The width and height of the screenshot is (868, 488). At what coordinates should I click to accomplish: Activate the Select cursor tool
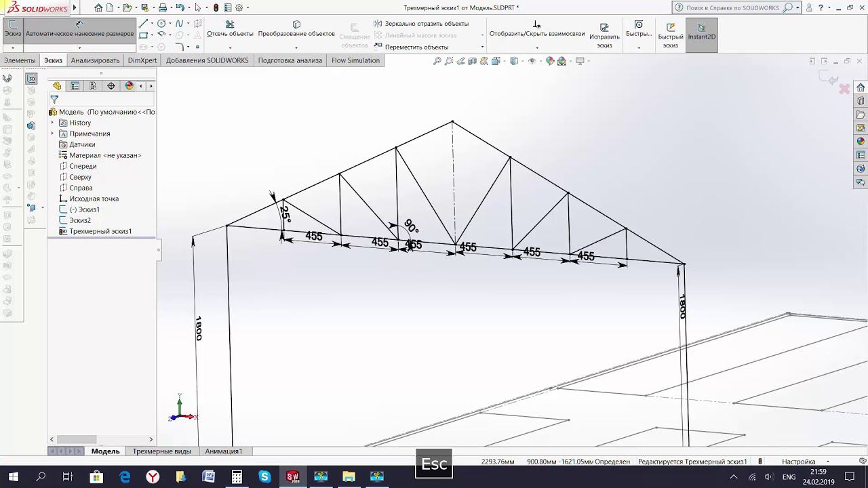pos(197,7)
